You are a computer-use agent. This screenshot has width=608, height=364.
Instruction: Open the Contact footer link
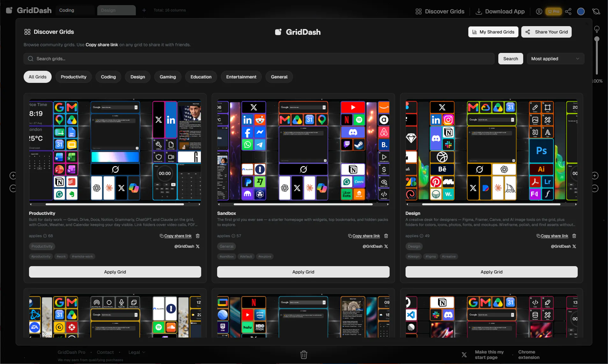(105, 352)
